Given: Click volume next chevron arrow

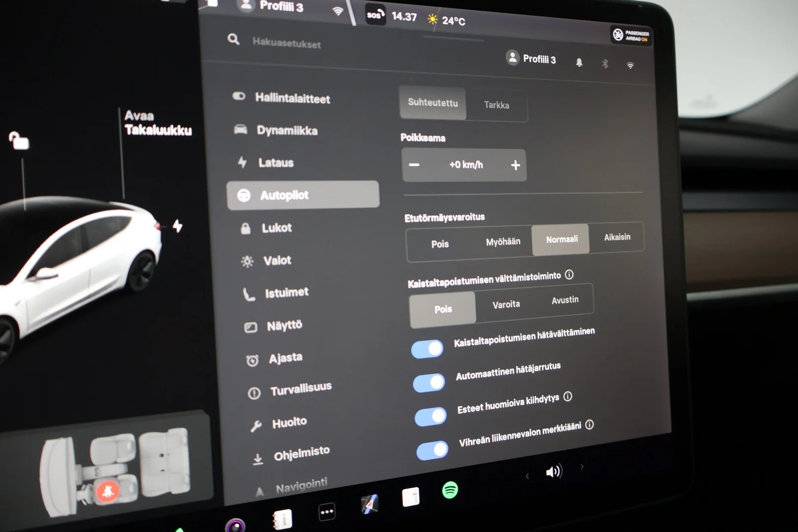Looking at the screenshot, I should [582, 466].
